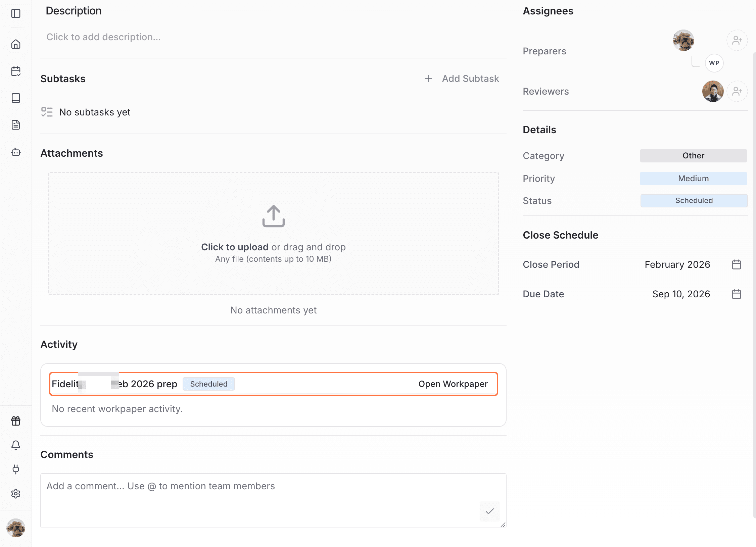Click the Preparers label

click(x=545, y=51)
